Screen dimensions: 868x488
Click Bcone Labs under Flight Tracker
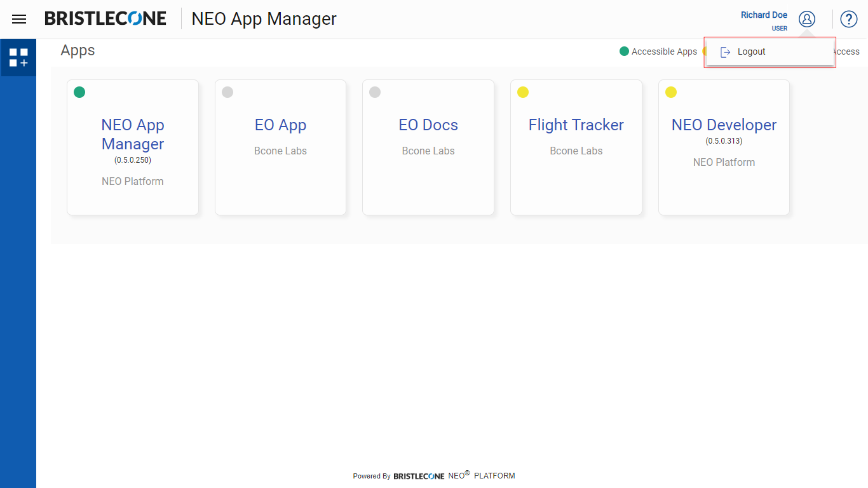(576, 151)
